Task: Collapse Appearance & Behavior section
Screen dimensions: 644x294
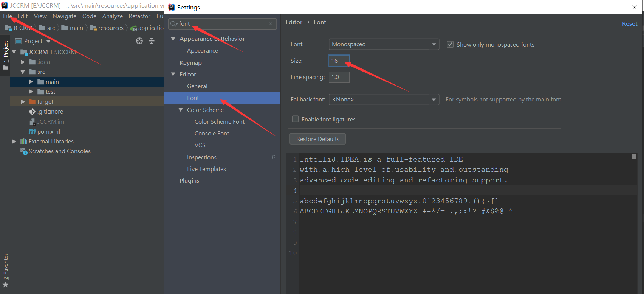Action: (x=173, y=39)
